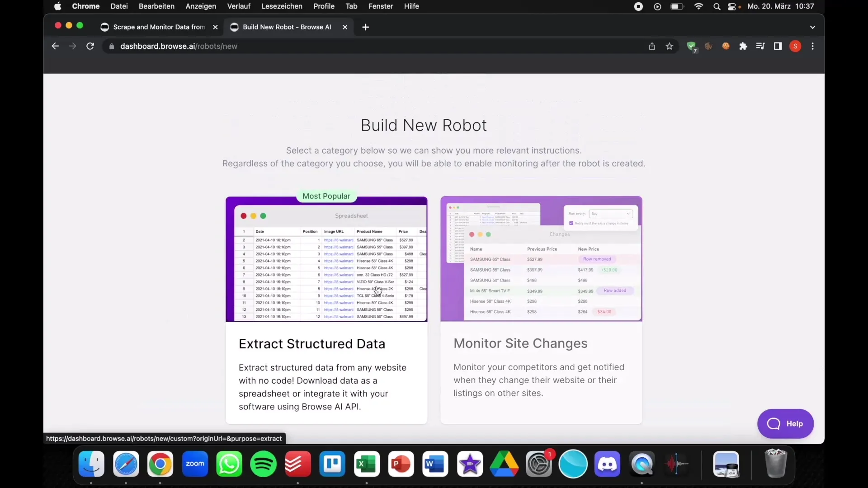Open the media control playlist icon
This screenshot has height=488, width=868.
tap(760, 46)
